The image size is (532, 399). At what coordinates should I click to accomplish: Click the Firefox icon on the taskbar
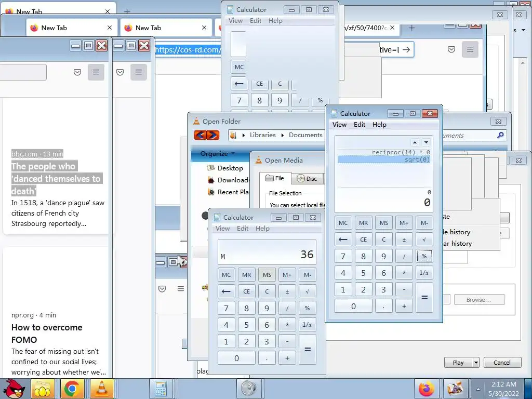tap(426, 389)
